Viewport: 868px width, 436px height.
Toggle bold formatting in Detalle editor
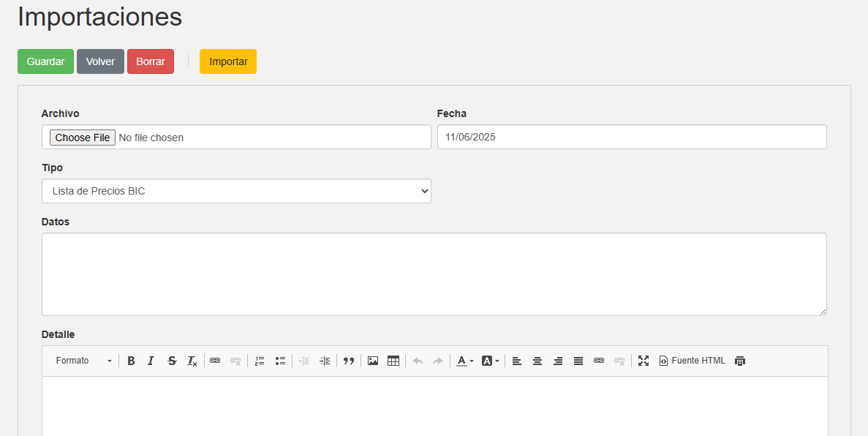coord(131,361)
